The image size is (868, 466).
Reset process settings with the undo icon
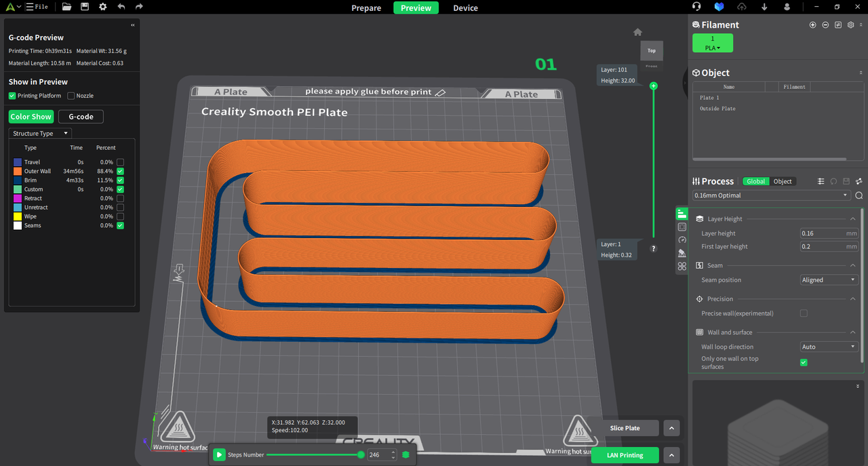pos(833,181)
